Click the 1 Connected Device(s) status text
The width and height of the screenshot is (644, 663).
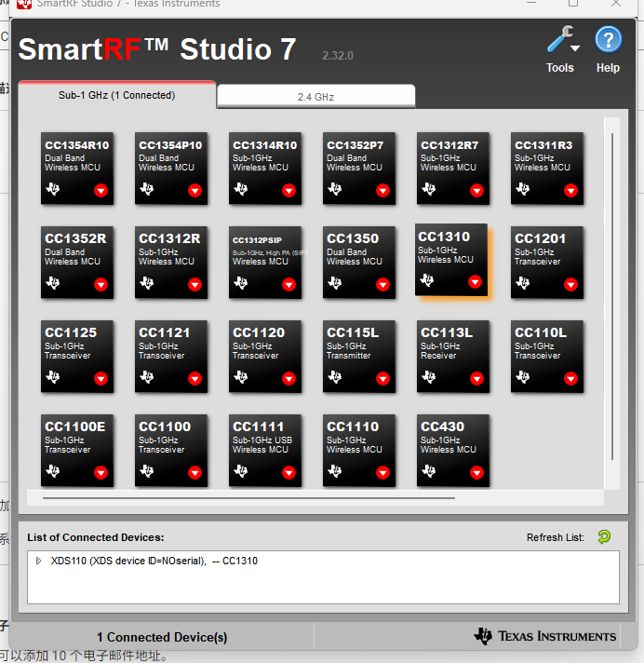162,637
